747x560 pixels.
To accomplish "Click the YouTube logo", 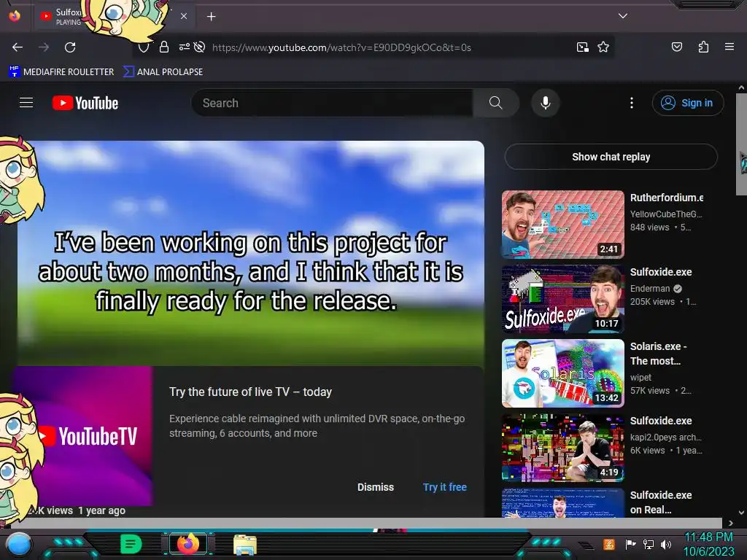I will [85, 103].
